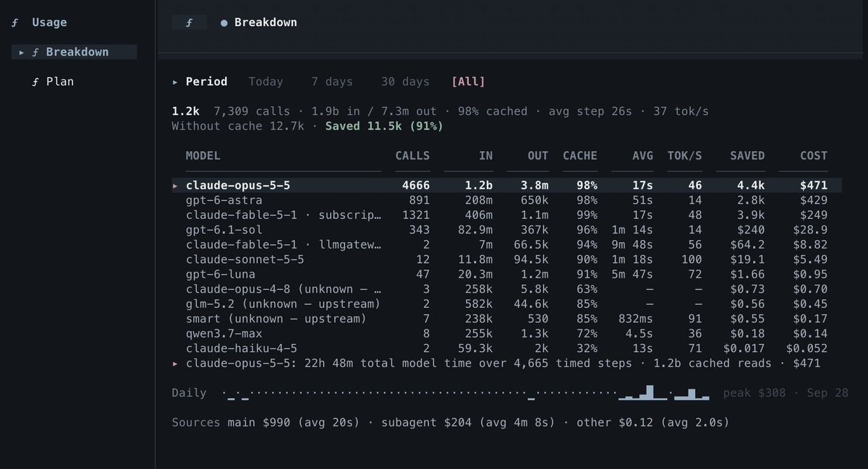Sort by the CACHE column header

point(580,155)
